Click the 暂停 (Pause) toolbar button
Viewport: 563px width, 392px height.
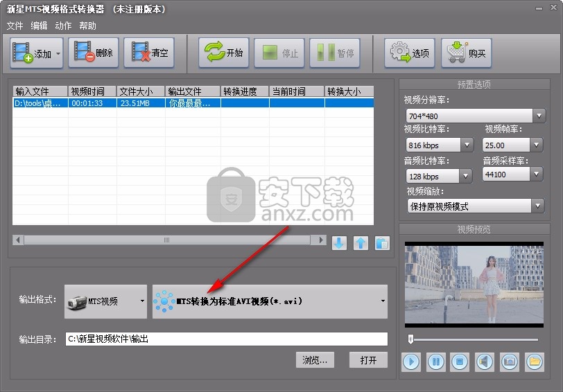[335, 53]
